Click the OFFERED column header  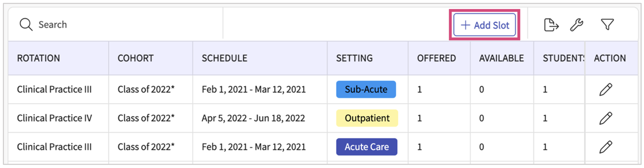436,58
